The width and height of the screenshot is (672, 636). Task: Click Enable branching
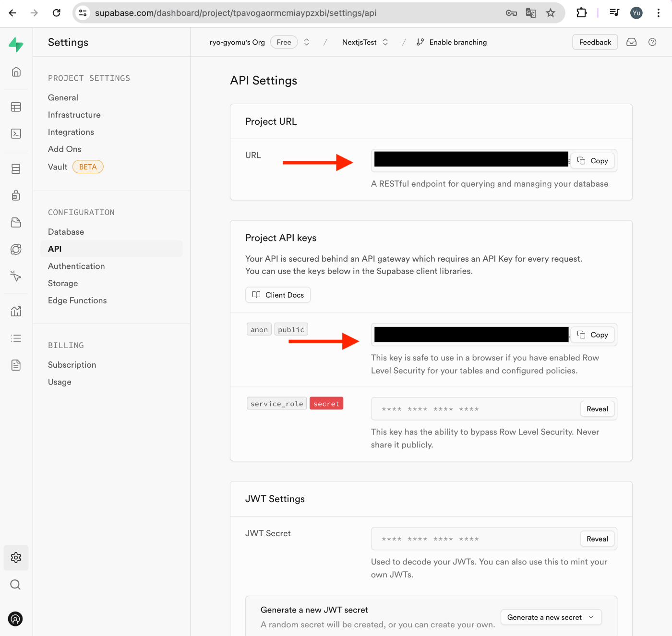pyautogui.click(x=451, y=42)
